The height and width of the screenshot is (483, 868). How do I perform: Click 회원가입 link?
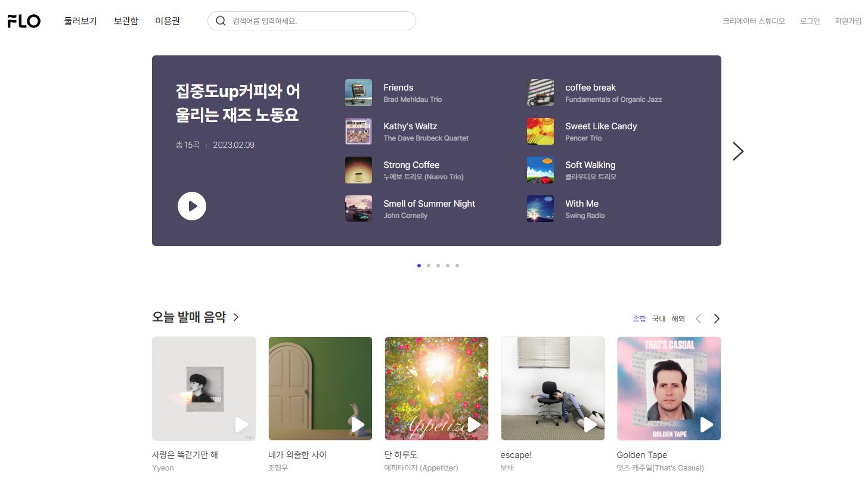(x=848, y=21)
